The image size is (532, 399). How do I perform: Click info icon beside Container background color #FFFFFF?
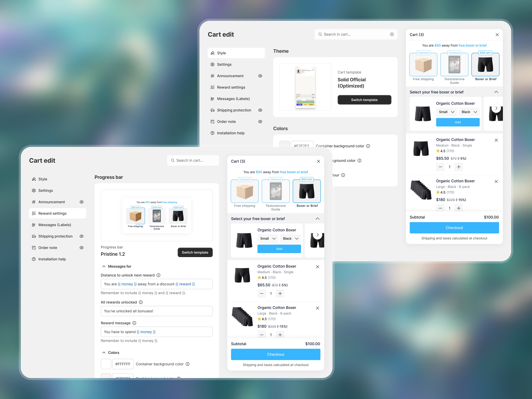coord(188,364)
